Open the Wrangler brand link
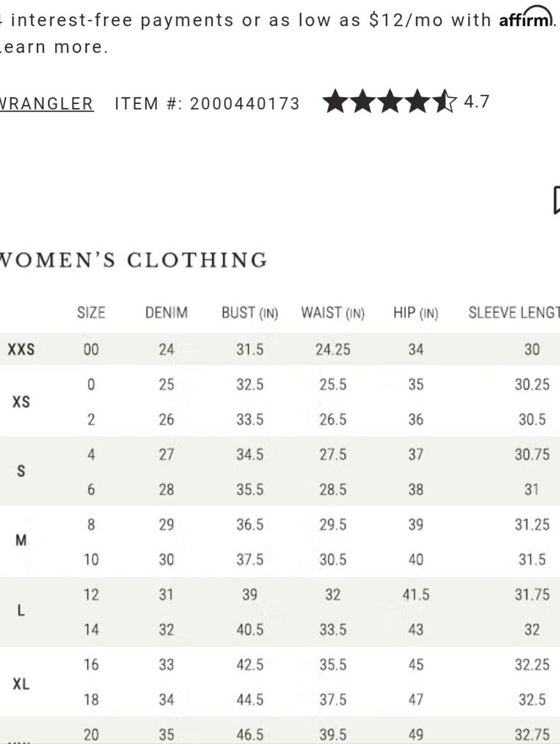Viewport: 560px width, 744px height. (x=46, y=104)
